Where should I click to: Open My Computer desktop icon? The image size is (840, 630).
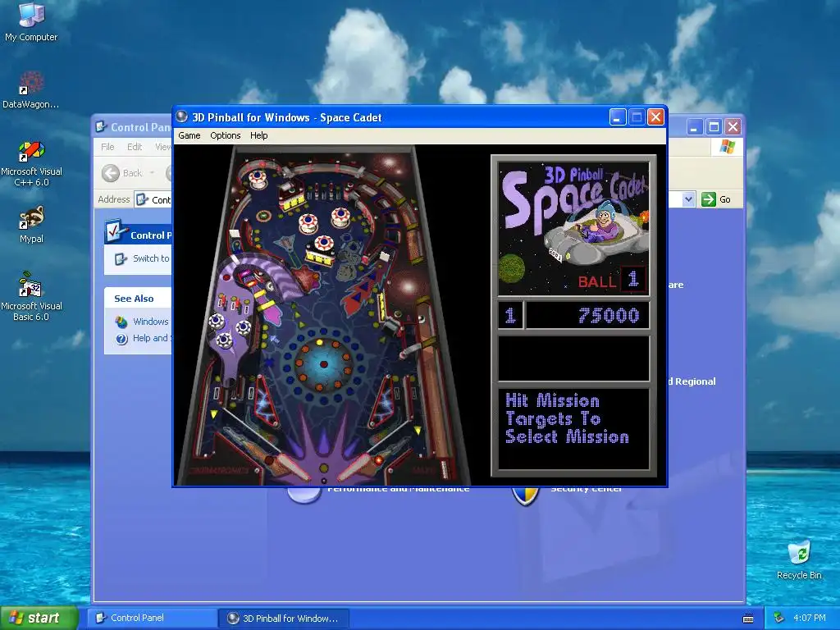(x=31, y=21)
